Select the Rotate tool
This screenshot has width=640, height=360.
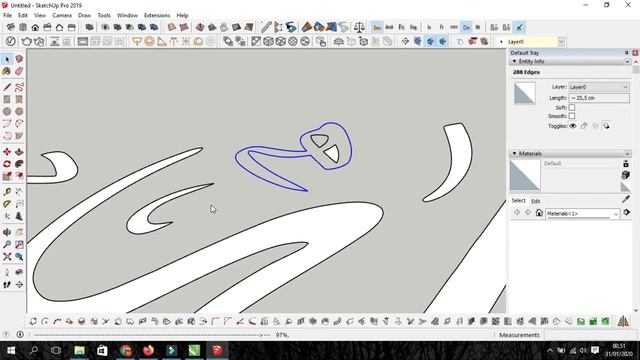point(7,164)
